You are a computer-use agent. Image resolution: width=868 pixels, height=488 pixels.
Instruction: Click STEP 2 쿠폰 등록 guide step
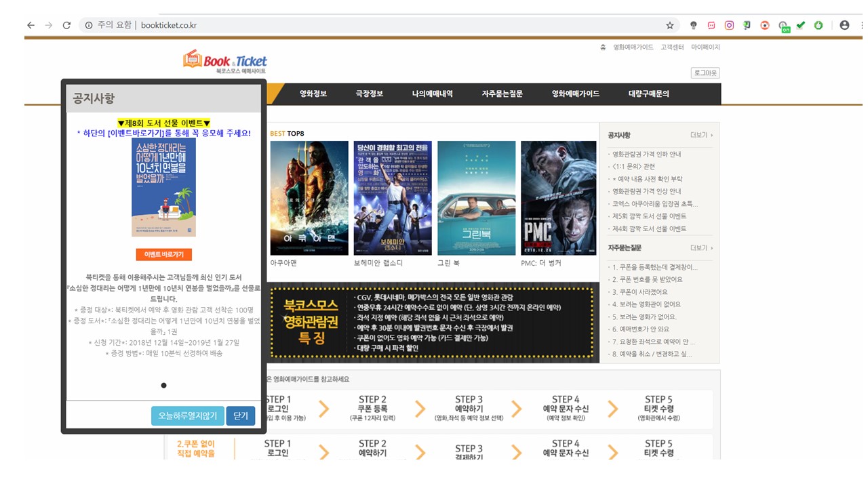click(373, 409)
